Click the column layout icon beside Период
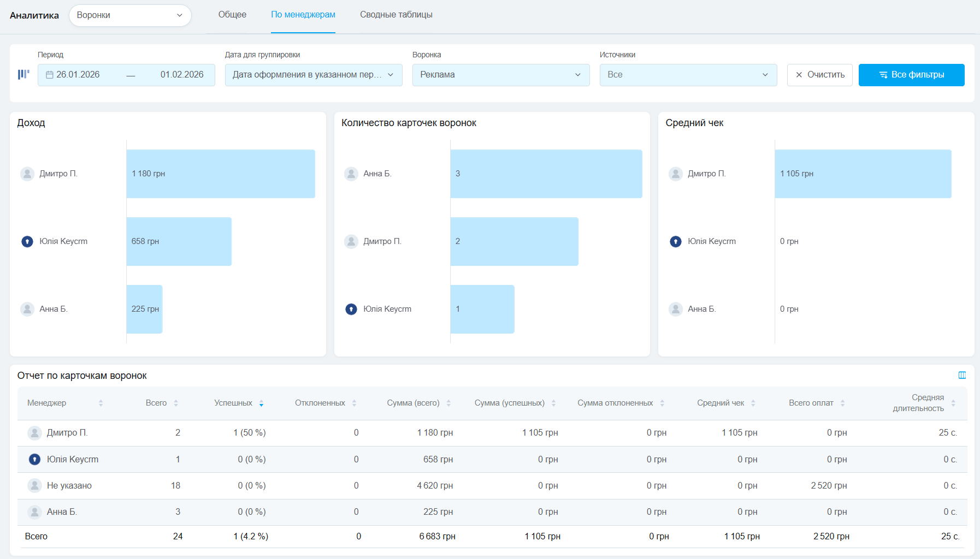 (x=23, y=75)
